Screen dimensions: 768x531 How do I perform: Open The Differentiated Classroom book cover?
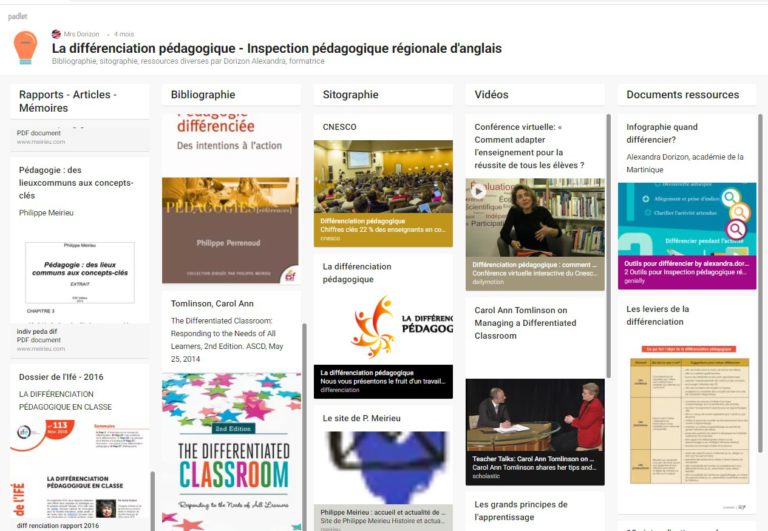(231, 452)
